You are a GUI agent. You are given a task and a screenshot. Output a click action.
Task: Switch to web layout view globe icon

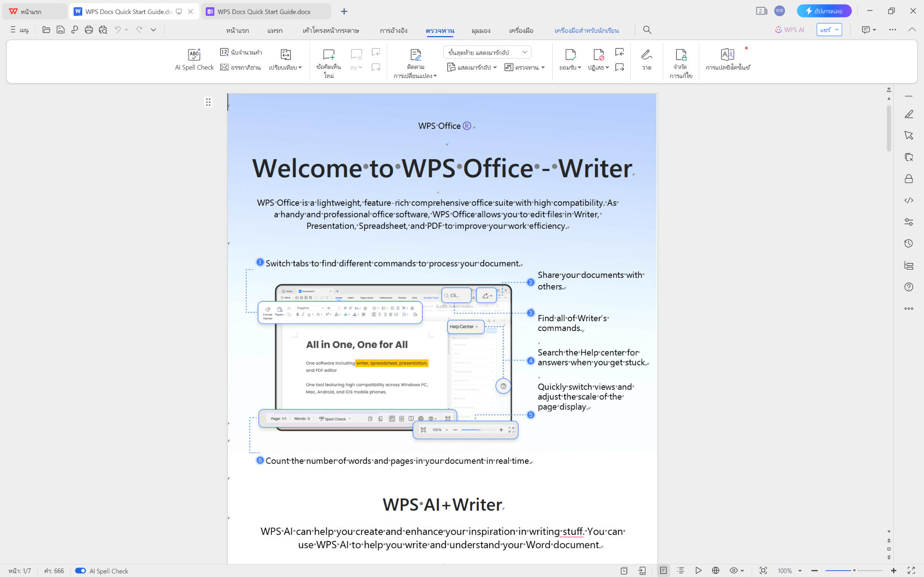point(716,571)
